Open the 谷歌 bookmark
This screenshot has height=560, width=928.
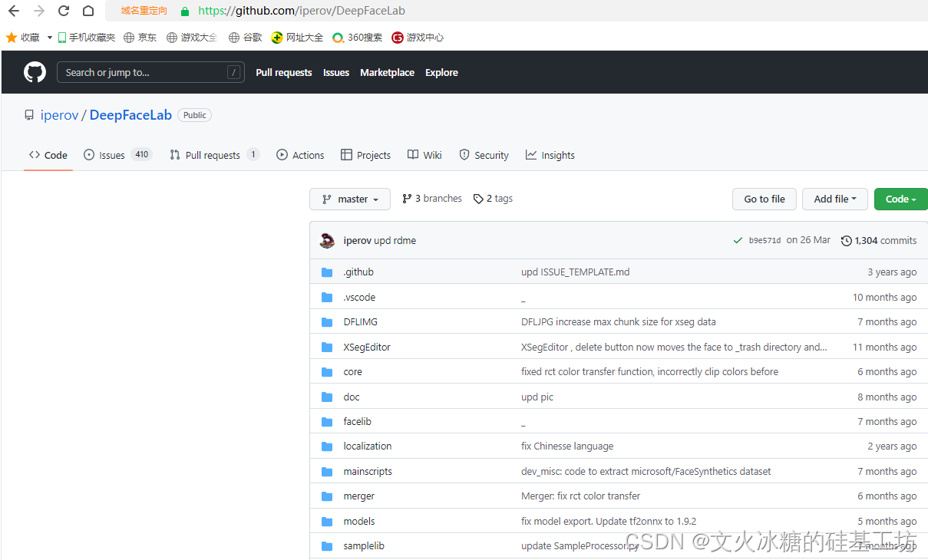pos(246,37)
